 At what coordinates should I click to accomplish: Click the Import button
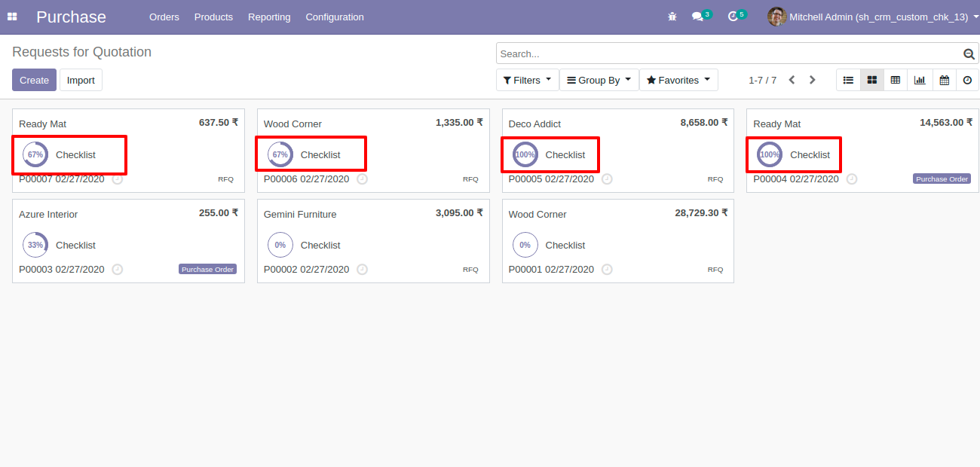(81, 80)
